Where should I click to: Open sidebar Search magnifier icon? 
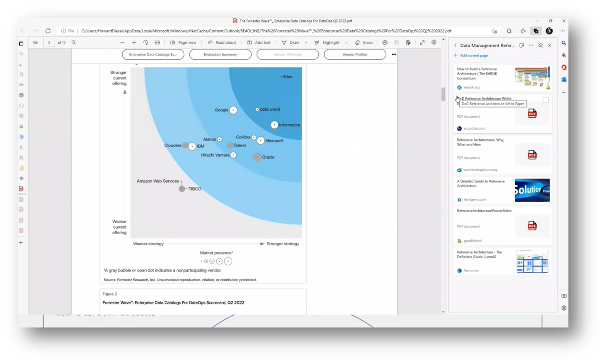[x=564, y=43]
